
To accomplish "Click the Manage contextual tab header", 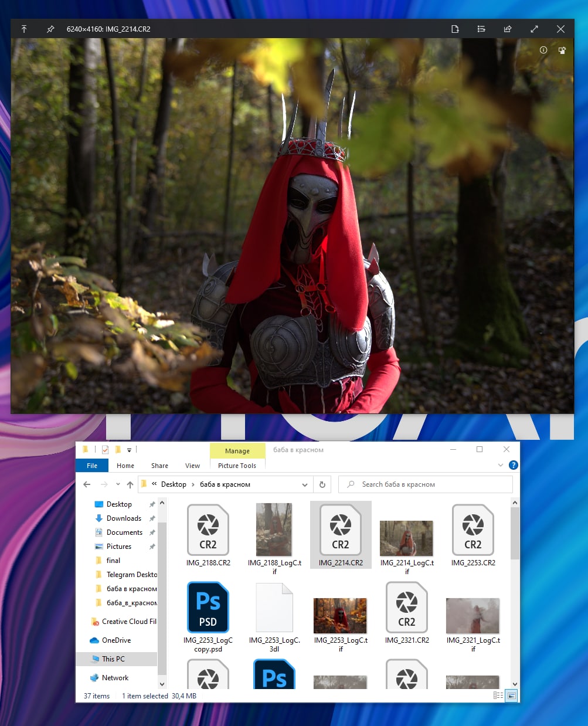I will click(x=237, y=451).
